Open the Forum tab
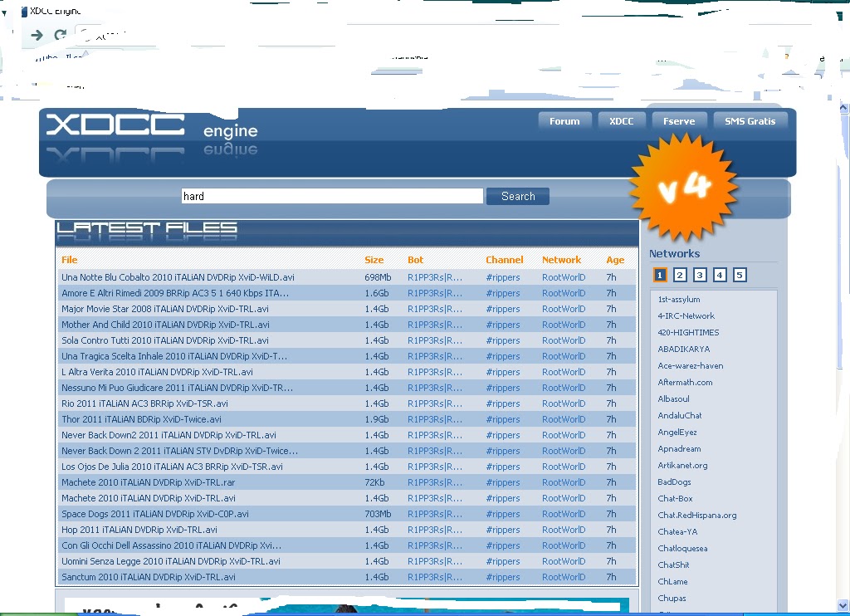 (564, 121)
